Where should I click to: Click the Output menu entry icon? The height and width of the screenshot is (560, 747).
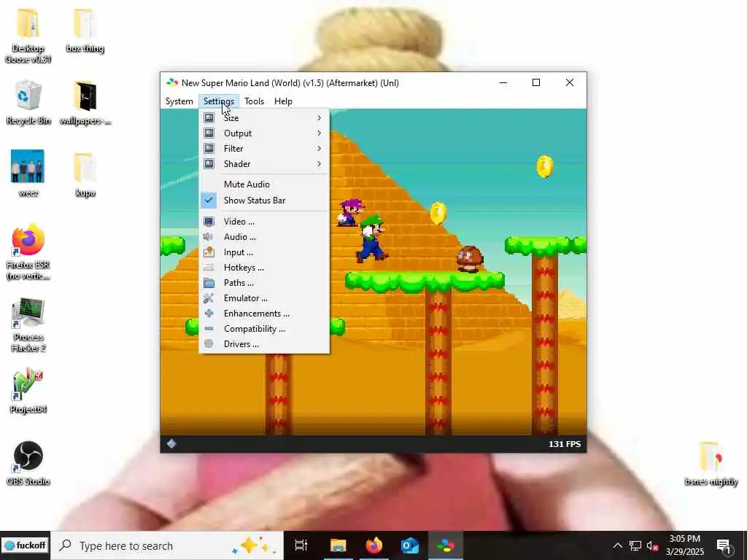tap(209, 133)
